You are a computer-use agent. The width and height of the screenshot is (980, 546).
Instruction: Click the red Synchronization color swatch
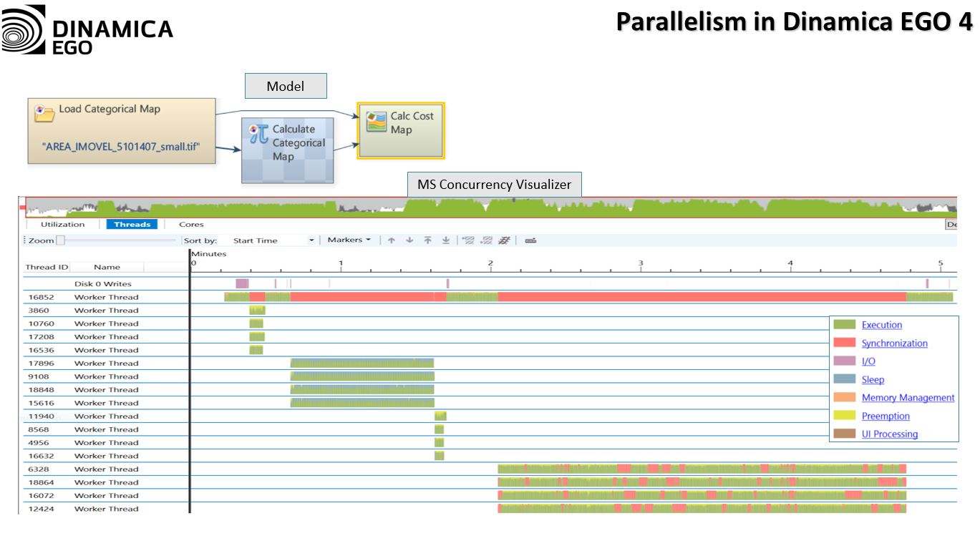pyautogui.click(x=845, y=343)
